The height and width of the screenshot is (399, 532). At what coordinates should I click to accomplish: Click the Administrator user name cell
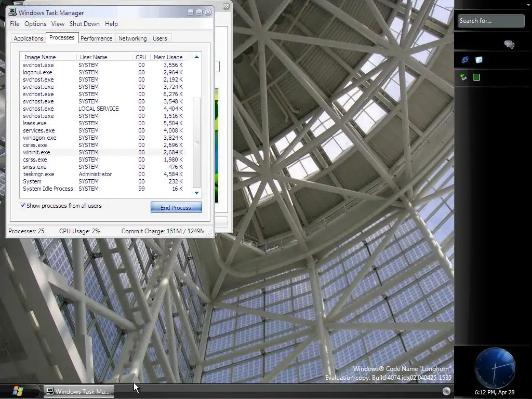pyautogui.click(x=95, y=174)
